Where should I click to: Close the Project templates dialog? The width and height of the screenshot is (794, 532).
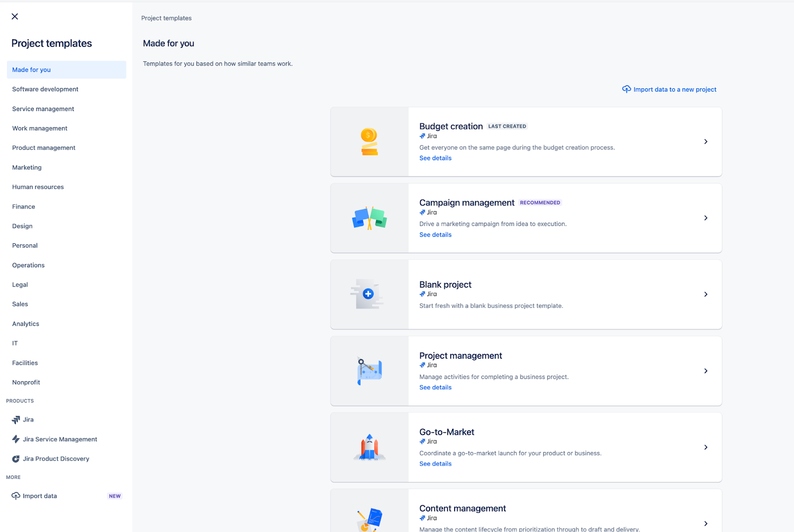pos(14,16)
